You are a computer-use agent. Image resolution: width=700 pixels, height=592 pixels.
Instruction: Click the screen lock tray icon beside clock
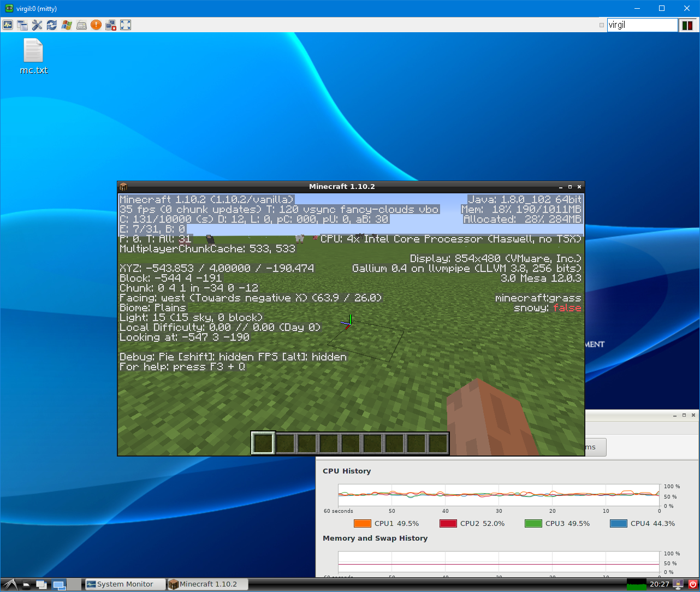679,584
